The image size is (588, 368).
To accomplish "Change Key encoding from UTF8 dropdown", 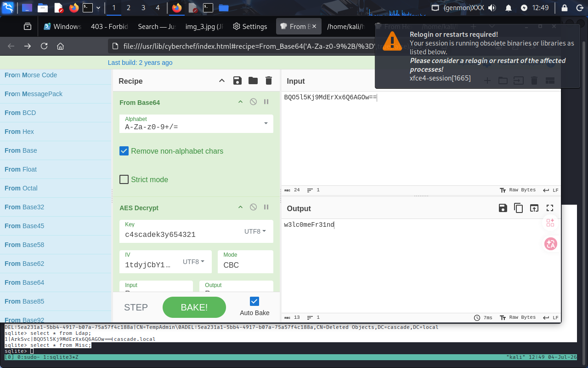I will (255, 231).
